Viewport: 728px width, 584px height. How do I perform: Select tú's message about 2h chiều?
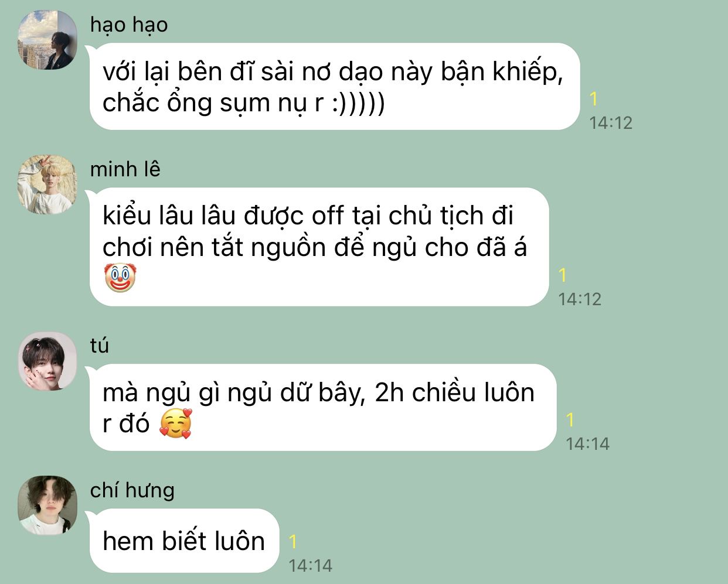coord(322,408)
